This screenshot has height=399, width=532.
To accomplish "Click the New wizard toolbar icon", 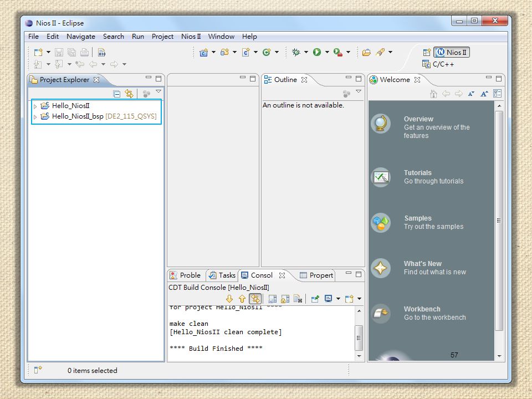I will (x=38, y=52).
